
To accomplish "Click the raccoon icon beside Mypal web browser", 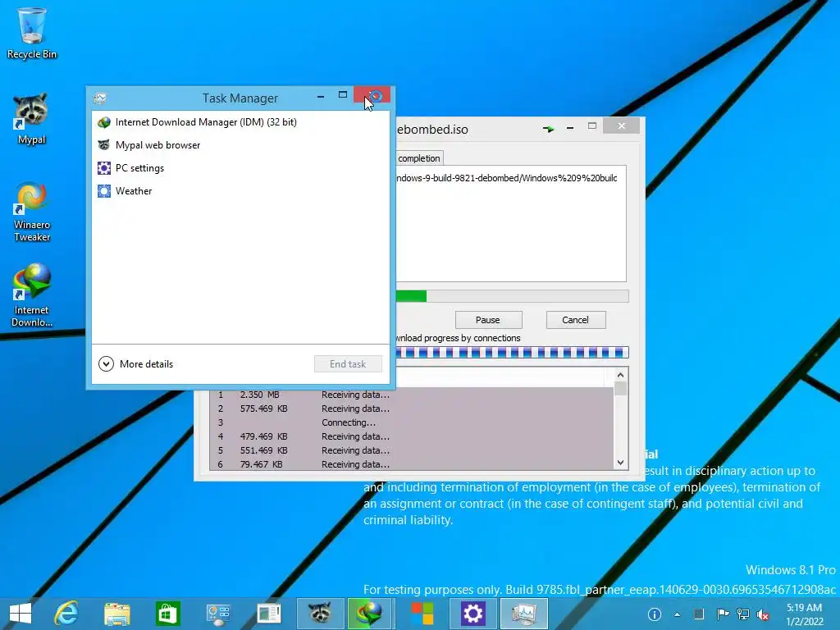I will (x=104, y=145).
